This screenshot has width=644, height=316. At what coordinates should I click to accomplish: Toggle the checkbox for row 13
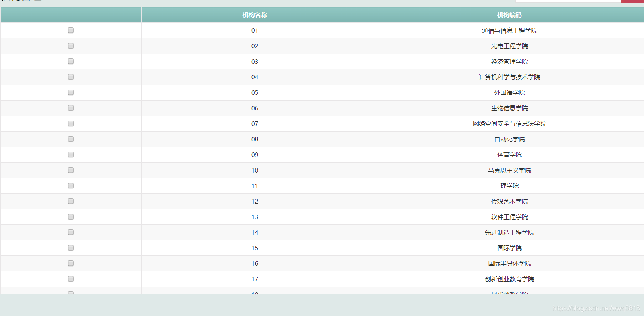(71, 217)
